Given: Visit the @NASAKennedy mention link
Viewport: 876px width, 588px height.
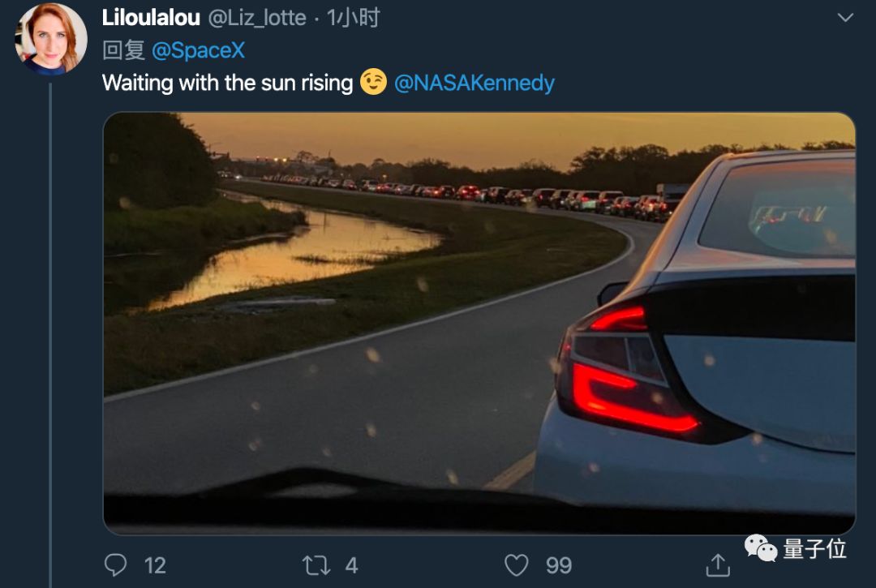Looking at the screenshot, I should tap(474, 83).
